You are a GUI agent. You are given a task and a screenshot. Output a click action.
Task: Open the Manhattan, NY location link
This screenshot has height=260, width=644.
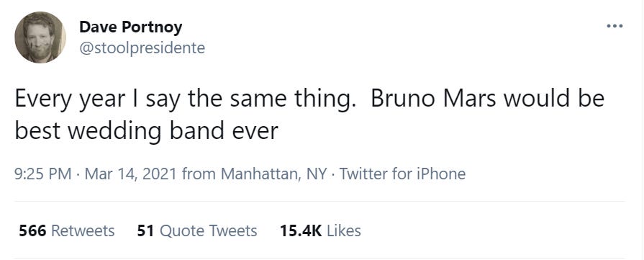tap(274, 174)
